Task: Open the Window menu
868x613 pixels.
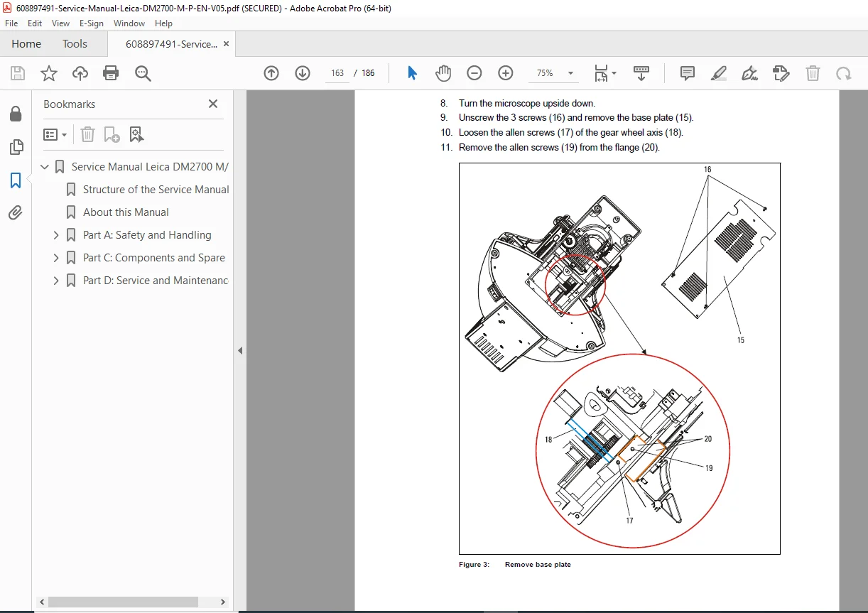Action: [x=129, y=23]
